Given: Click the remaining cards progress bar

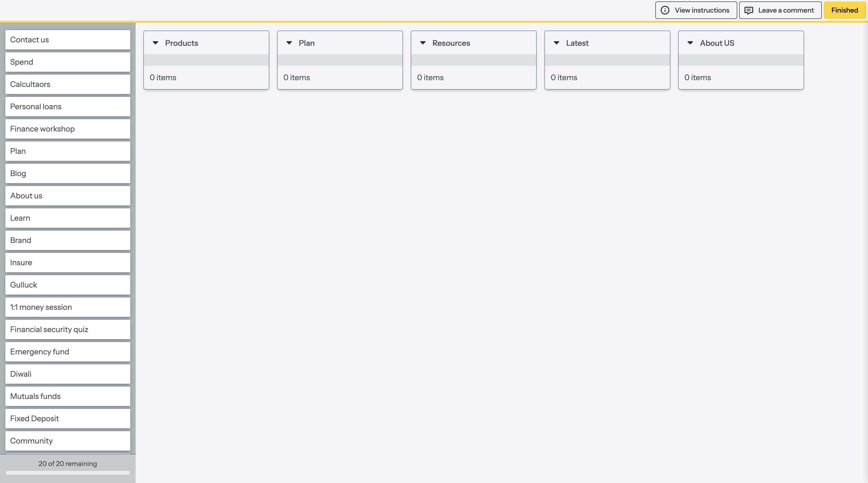Looking at the screenshot, I should pos(67,473).
